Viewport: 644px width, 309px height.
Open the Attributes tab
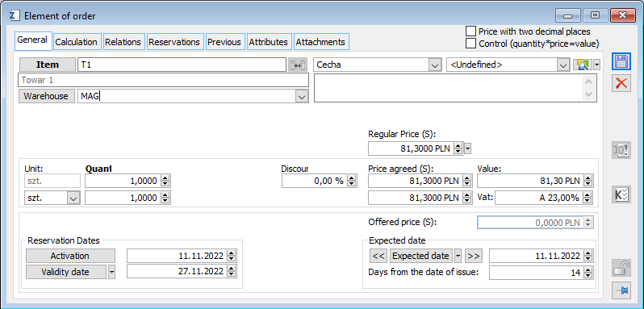(x=269, y=42)
